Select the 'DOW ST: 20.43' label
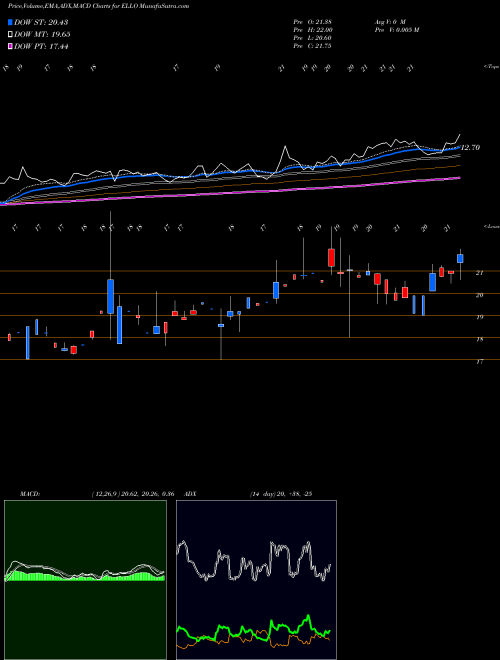Image resolution: width=500 pixels, height=660 pixels. click(x=41, y=22)
